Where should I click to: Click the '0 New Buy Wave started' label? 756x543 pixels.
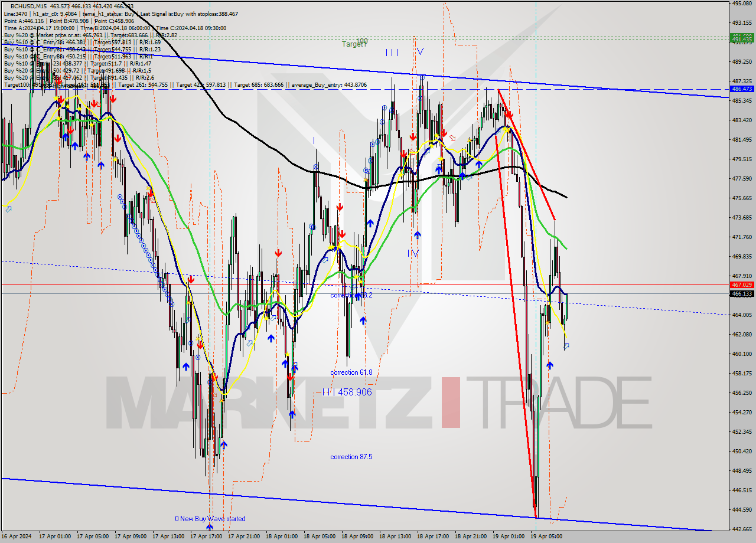(x=210, y=519)
